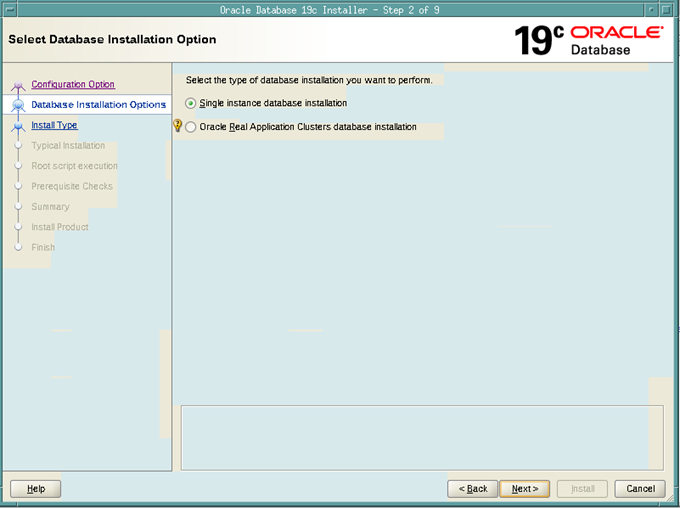Click the Typical Installation step text
Screen dimensions: 680x508
pyautogui.click(x=68, y=145)
